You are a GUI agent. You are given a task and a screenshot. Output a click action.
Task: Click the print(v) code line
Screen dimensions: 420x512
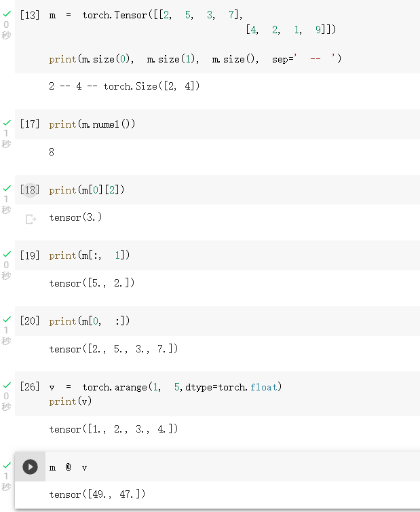tap(72, 401)
